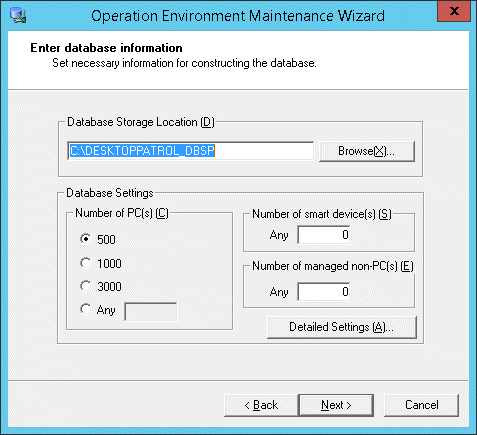Open the Browse(X)... folder dialog
477x435 pixels.
(x=367, y=151)
